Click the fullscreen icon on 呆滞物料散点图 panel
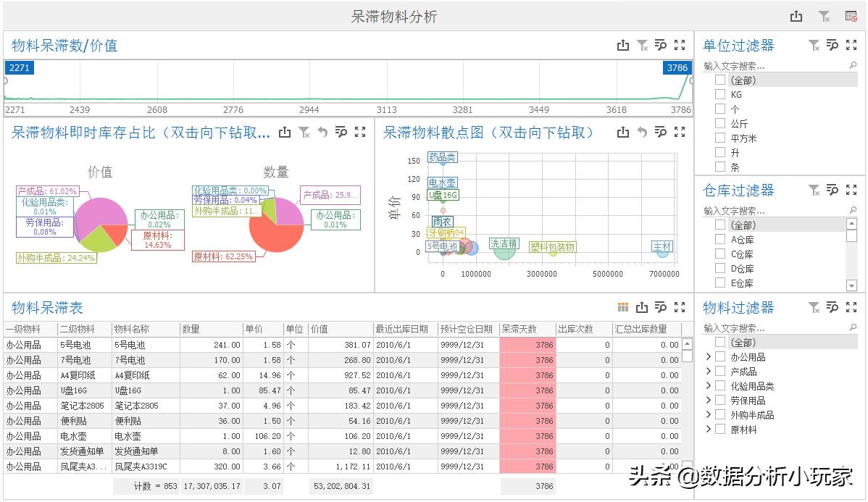Screen dimensions: 868x502 [679, 132]
